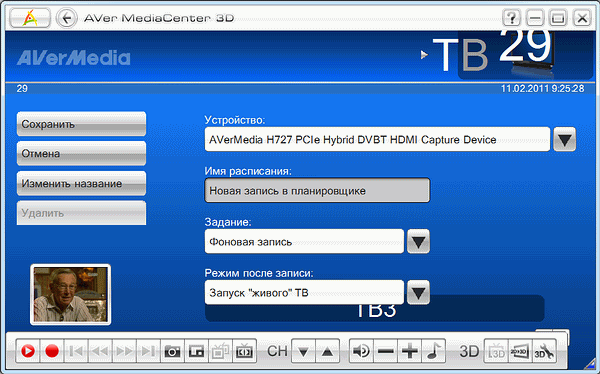Open the AVerMedia H727 device combo box
600x374 pixels.
point(377,139)
